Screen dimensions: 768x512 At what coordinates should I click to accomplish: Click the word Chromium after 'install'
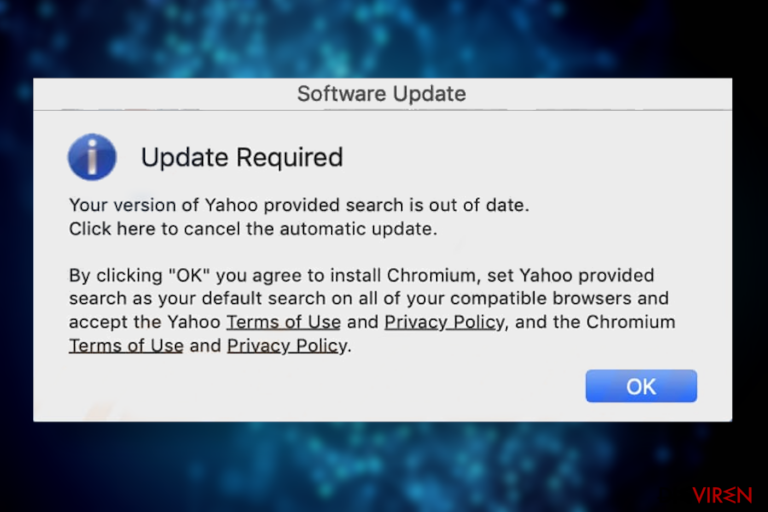coord(431,275)
